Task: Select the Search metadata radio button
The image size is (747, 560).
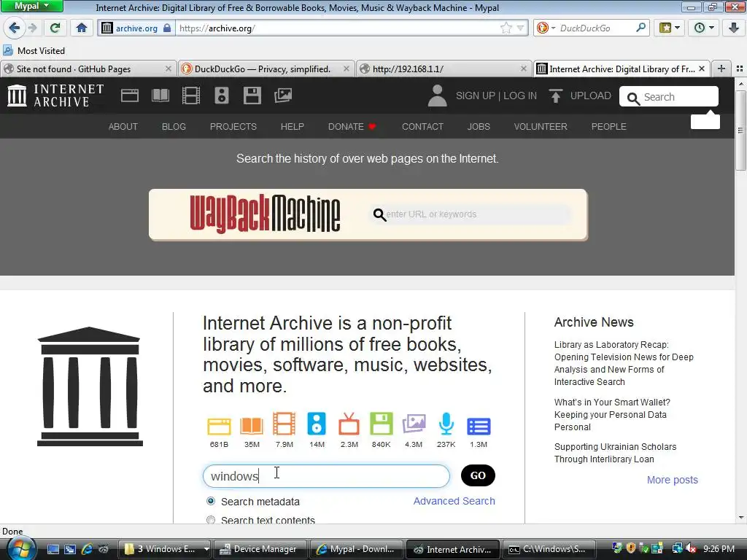Action: [x=211, y=501]
